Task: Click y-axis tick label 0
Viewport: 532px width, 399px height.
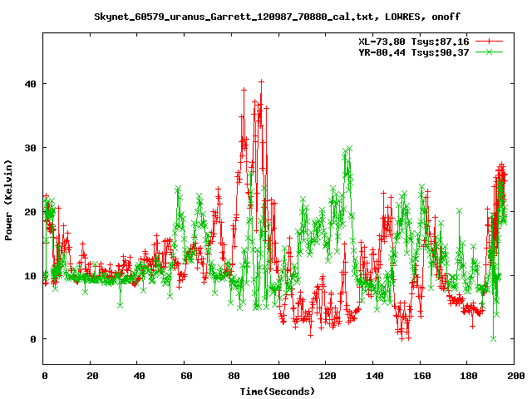Action: tap(33, 339)
